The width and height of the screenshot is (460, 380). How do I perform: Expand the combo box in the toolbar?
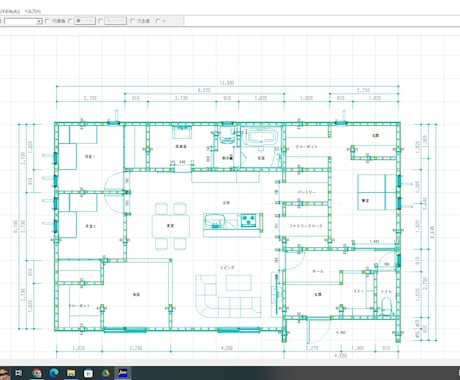point(39,21)
